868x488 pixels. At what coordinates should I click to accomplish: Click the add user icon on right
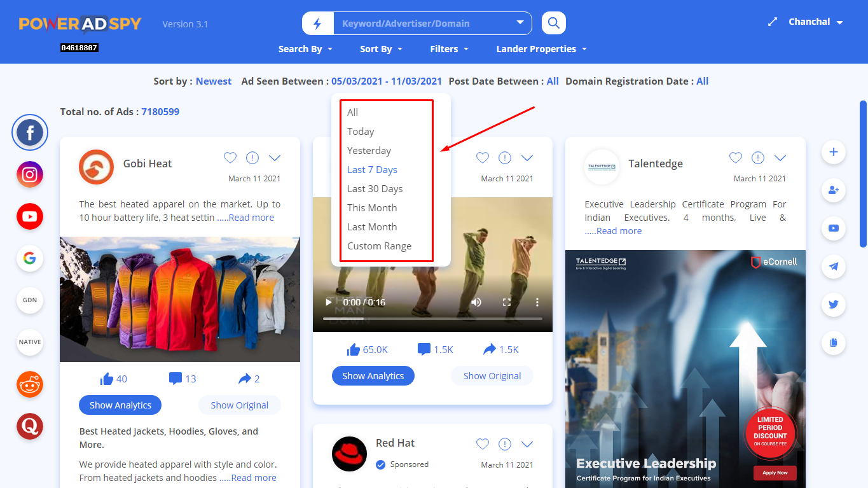pos(834,190)
